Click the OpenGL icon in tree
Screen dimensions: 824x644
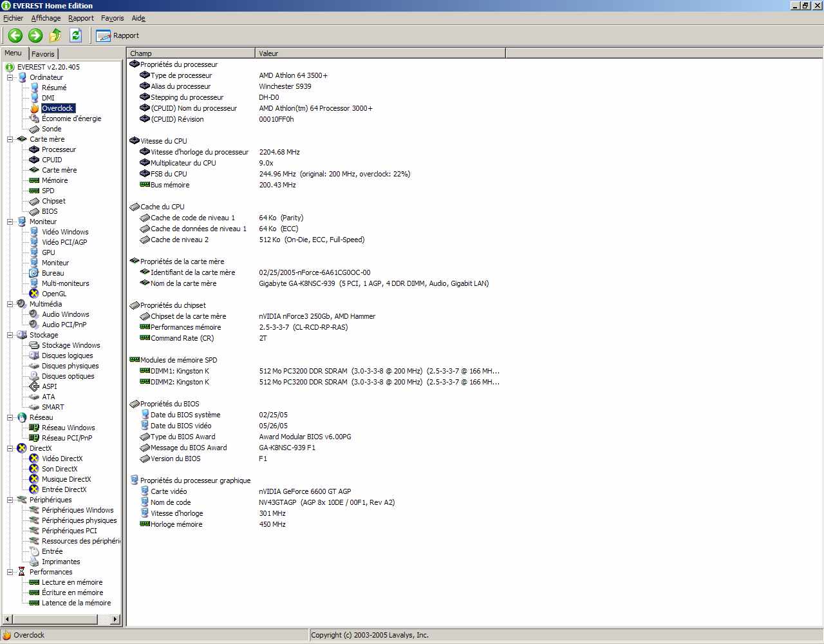coord(34,294)
